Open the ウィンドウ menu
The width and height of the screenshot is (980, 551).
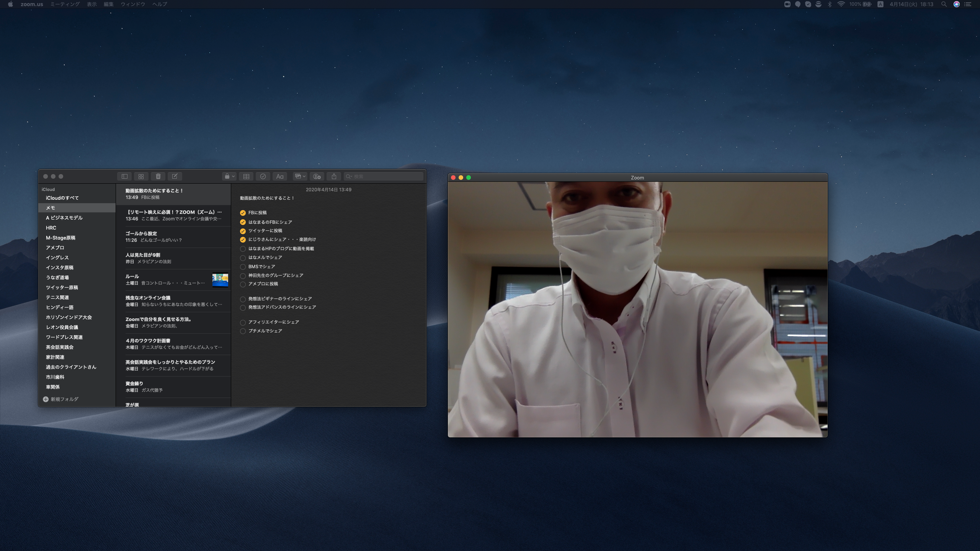coord(133,4)
